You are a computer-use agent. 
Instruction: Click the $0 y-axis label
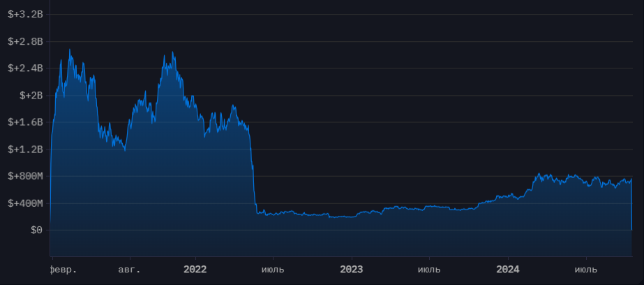37,231
